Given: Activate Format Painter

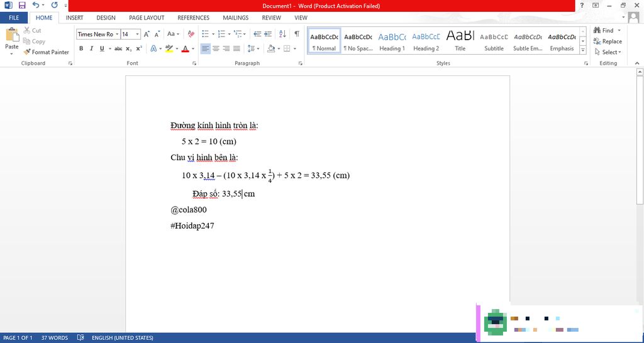Looking at the screenshot, I should coord(47,52).
